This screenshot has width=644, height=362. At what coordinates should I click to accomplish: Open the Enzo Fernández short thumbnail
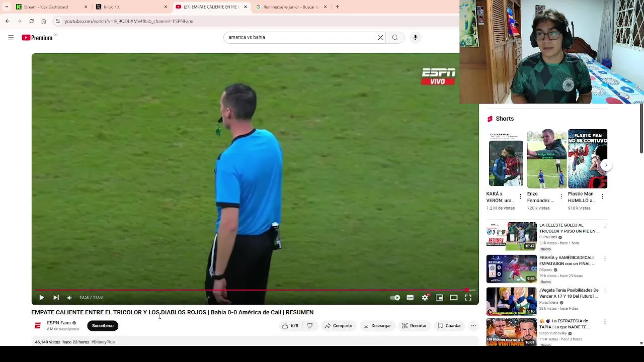point(546,159)
